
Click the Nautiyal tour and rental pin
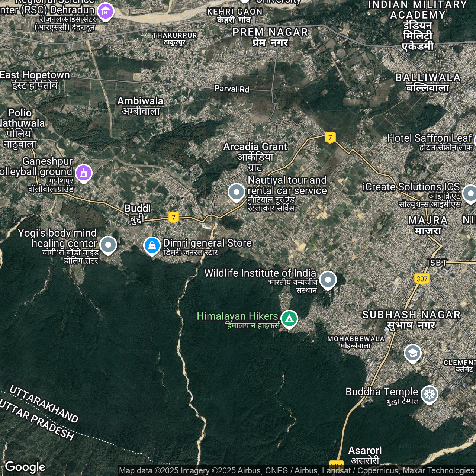pos(236,192)
